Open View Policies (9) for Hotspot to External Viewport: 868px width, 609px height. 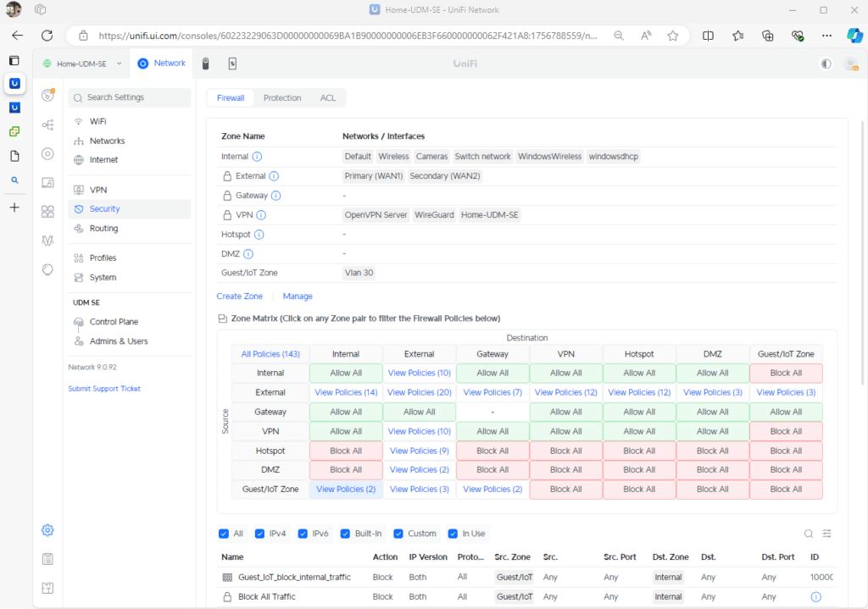[419, 451]
